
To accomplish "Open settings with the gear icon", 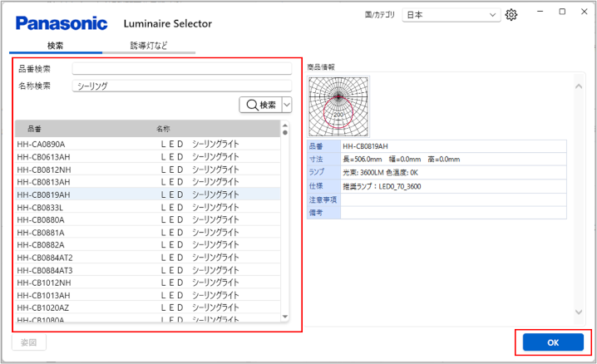I will (512, 15).
